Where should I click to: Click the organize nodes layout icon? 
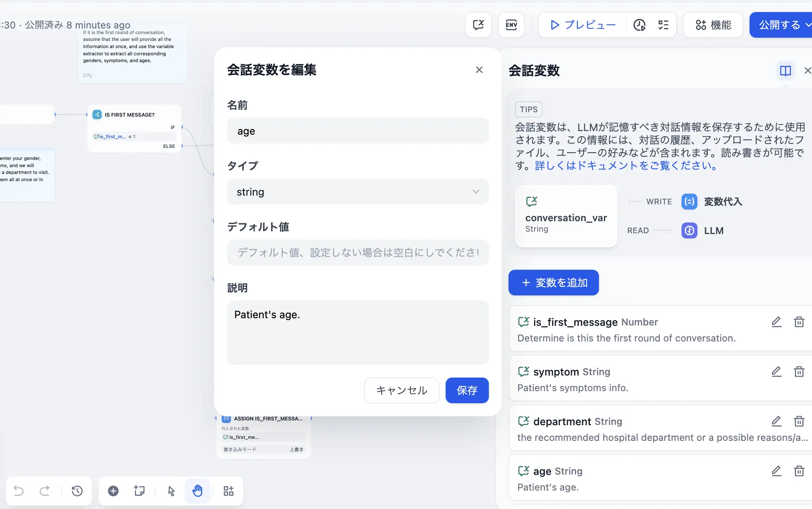point(229,491)
